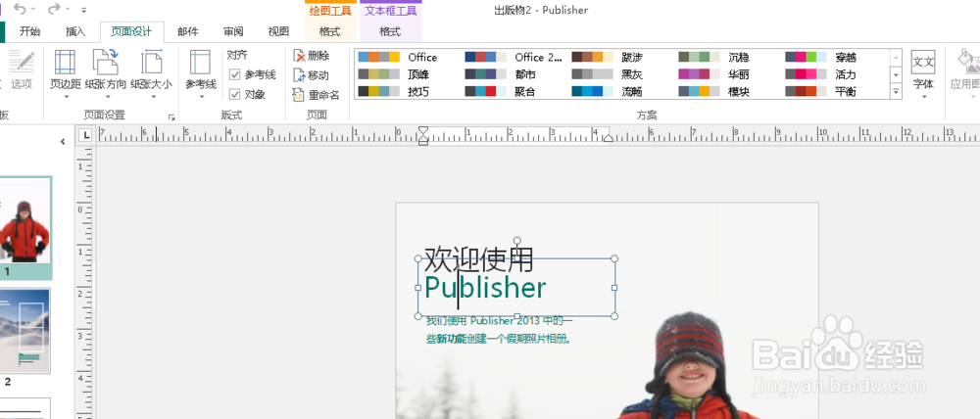Switch to the 开始 tab

(x=29, y=31)
